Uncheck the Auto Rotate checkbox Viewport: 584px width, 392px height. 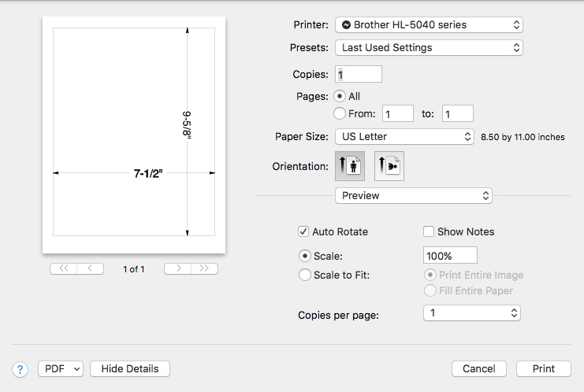click(303, 231)
